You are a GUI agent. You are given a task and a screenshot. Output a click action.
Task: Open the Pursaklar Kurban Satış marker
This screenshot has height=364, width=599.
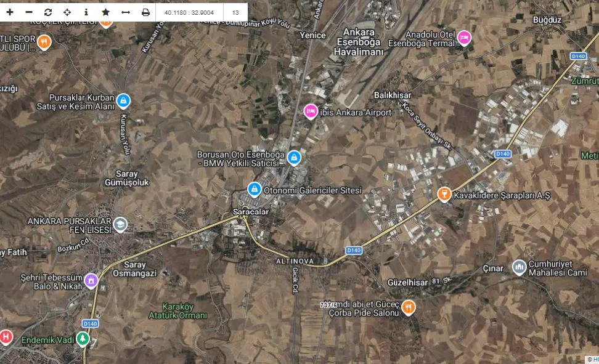click(x=123, y=101)
